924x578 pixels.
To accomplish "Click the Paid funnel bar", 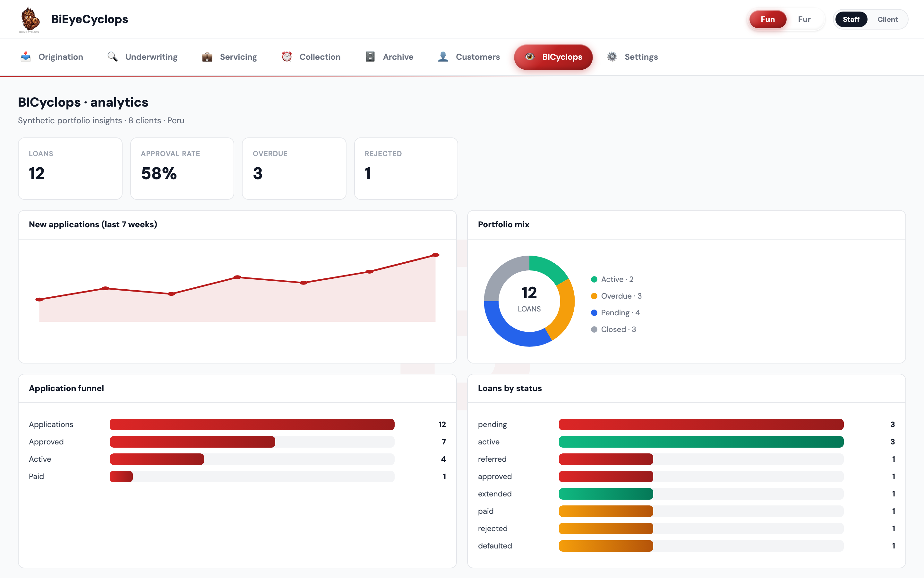I will click(x=121, y=476).
